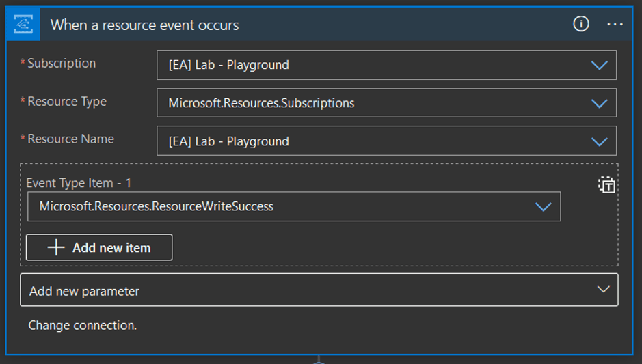This screenshot has width=642, height=364.
Task: Open the three-dots options menu
Action: tap(615, 25)
